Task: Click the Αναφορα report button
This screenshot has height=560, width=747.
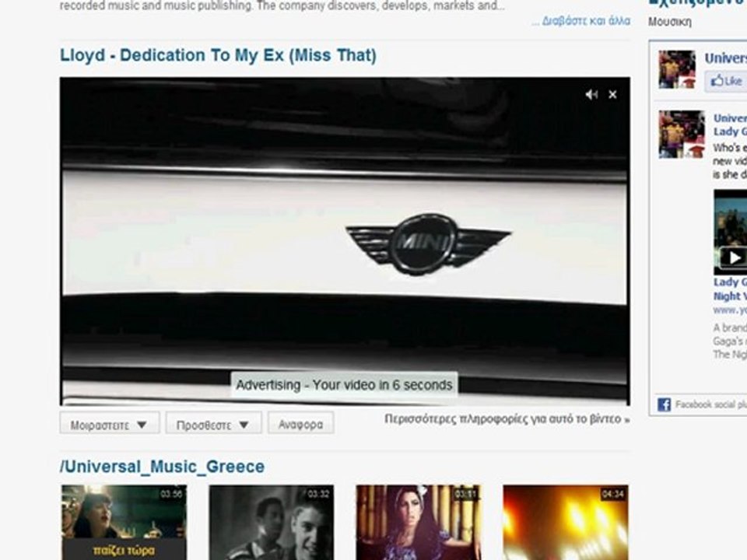Action: pyautogui.click(x=300, y=424)
